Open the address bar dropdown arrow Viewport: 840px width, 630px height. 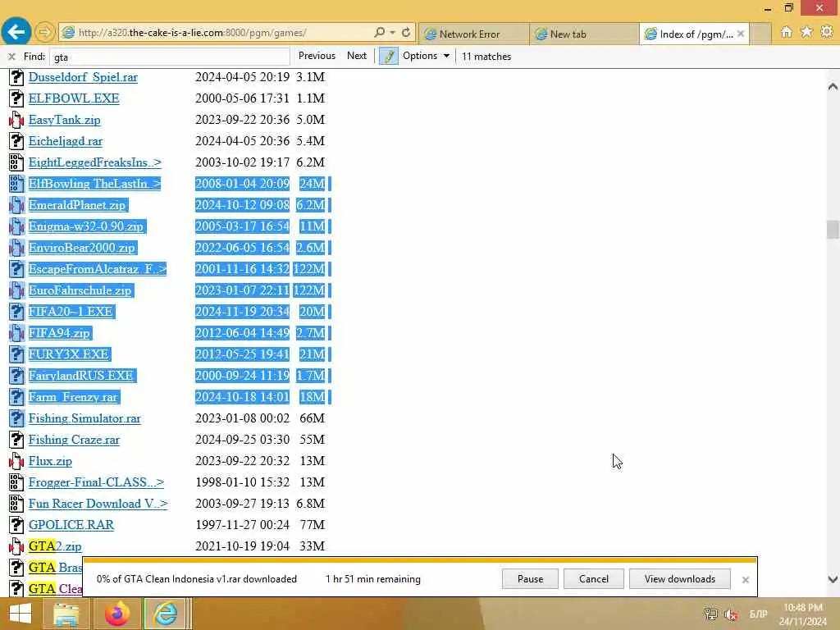393,33
